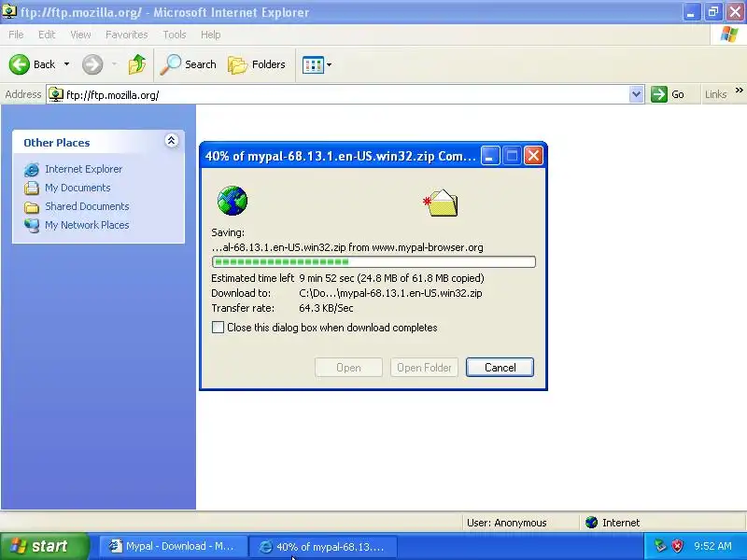Click the Windows flag logo in IE
Image resolution: width=747 pixels, height=560 pixels.
point(728,35)
